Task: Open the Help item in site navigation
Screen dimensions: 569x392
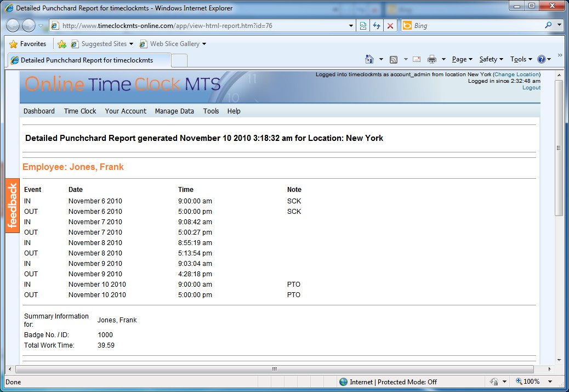Action: [234, 111]
